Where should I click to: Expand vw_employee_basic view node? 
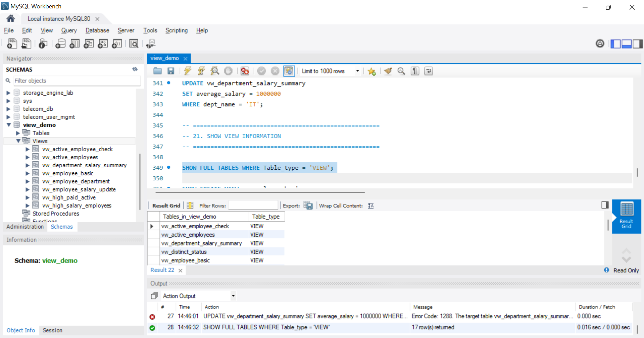(x=28, y=173)
